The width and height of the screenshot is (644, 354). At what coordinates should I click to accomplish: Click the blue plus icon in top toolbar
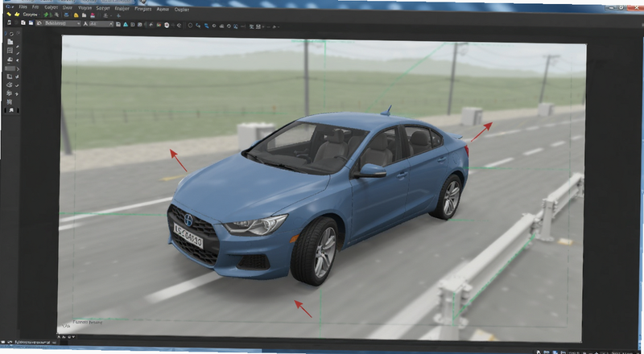118,15
